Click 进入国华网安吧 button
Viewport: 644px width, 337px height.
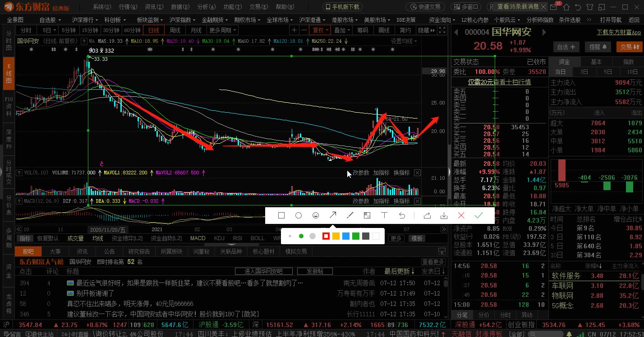point(264,271)
